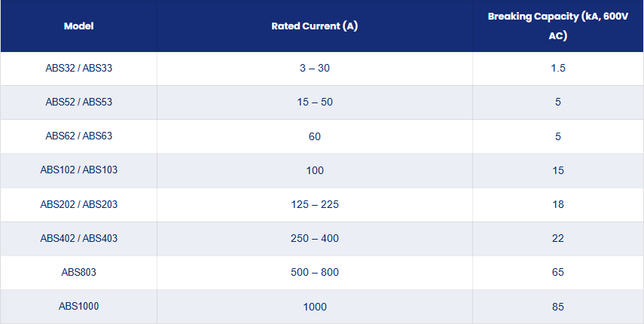Click the 65 breaking capacity value

pos(557,272)
